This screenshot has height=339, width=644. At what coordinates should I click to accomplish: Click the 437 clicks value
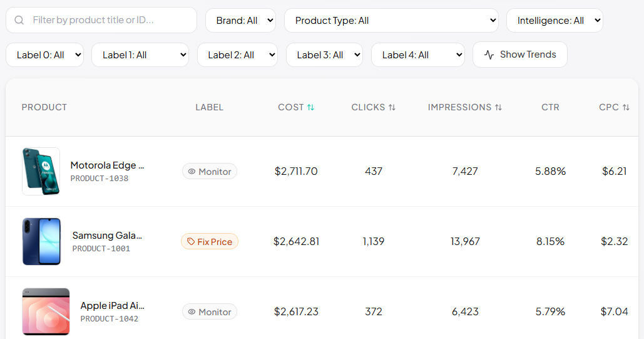[x=374, y=171]
